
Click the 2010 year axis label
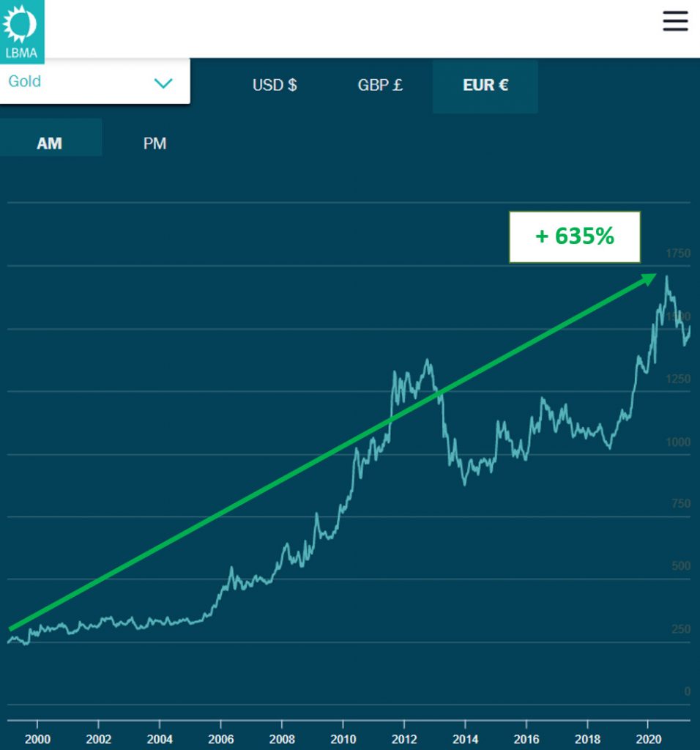pos(343,738)
